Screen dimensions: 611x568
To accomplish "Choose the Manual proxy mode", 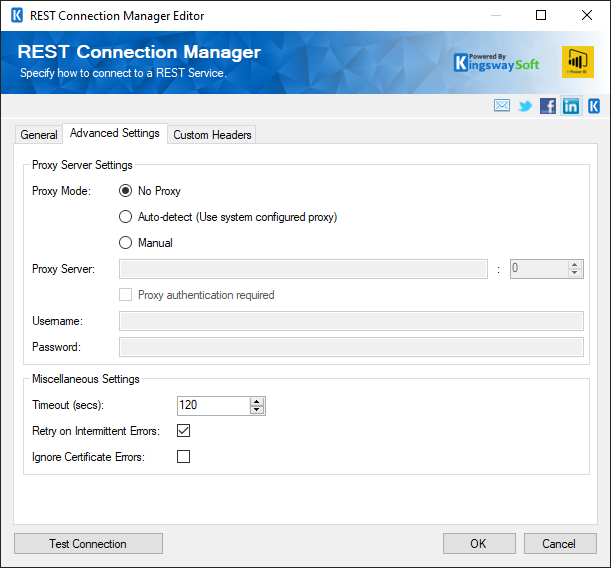I will (126, 242).
